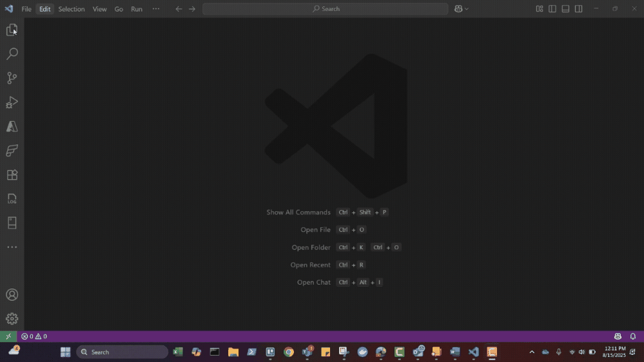This screenshot has width=644, height=362.
Task: Open the Copilot chat icon in title bar
Action: click(x=458, y=8)
